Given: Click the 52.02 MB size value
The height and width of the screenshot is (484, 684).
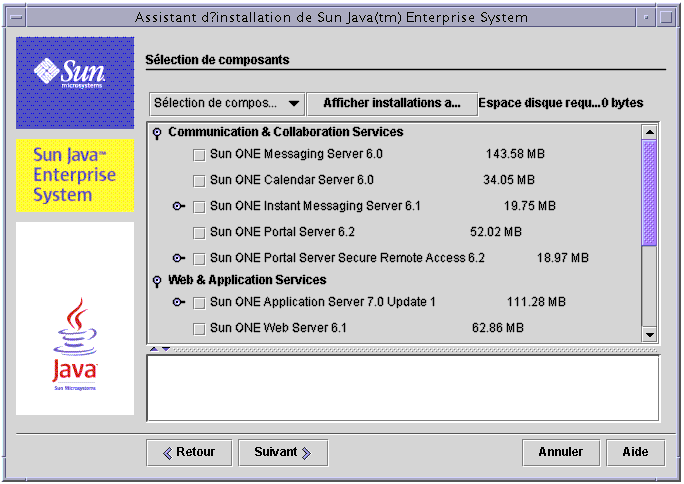Looking at the screenshot, I should (x=496, y=232).
